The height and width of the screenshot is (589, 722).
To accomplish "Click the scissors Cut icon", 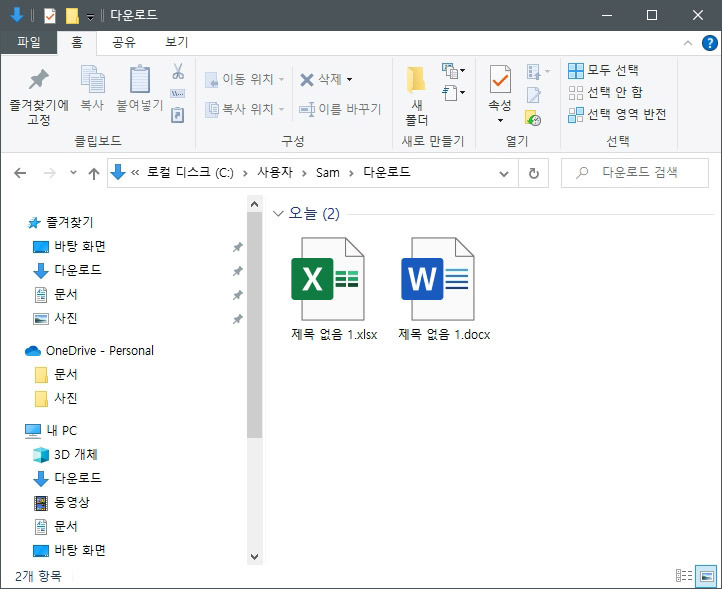I will tap(178, 71).
